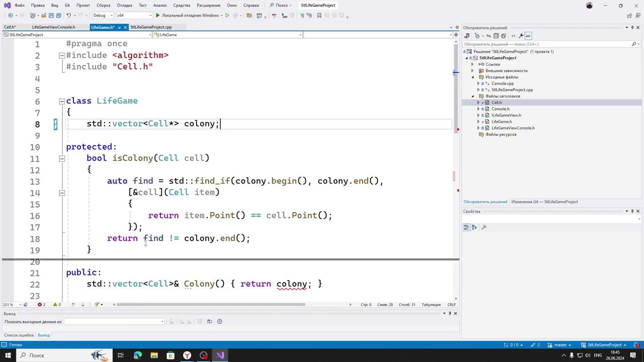This screenshot has height=362, width=644.
Task: Click the Yandex Browser taskbar icon
Action: 187,355
